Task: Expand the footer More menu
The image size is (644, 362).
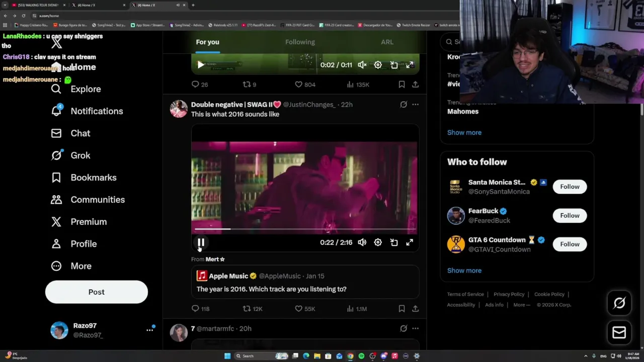Action: tap(521, 305)
